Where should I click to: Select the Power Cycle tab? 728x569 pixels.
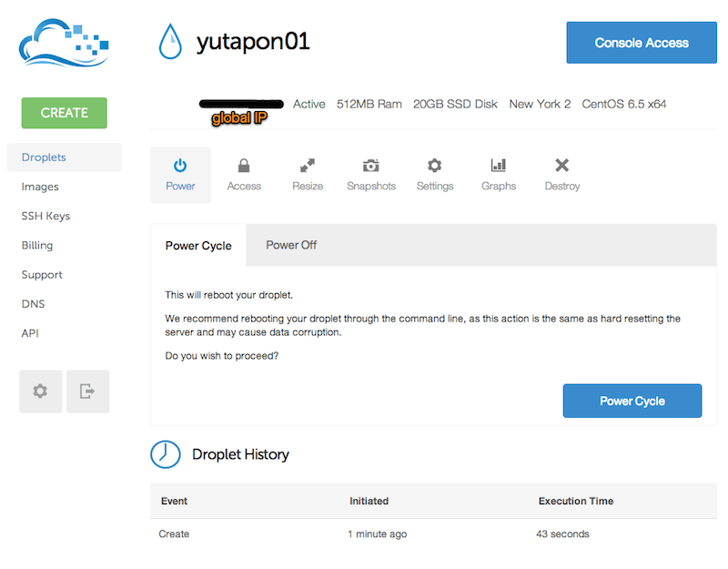pos(198,245)
